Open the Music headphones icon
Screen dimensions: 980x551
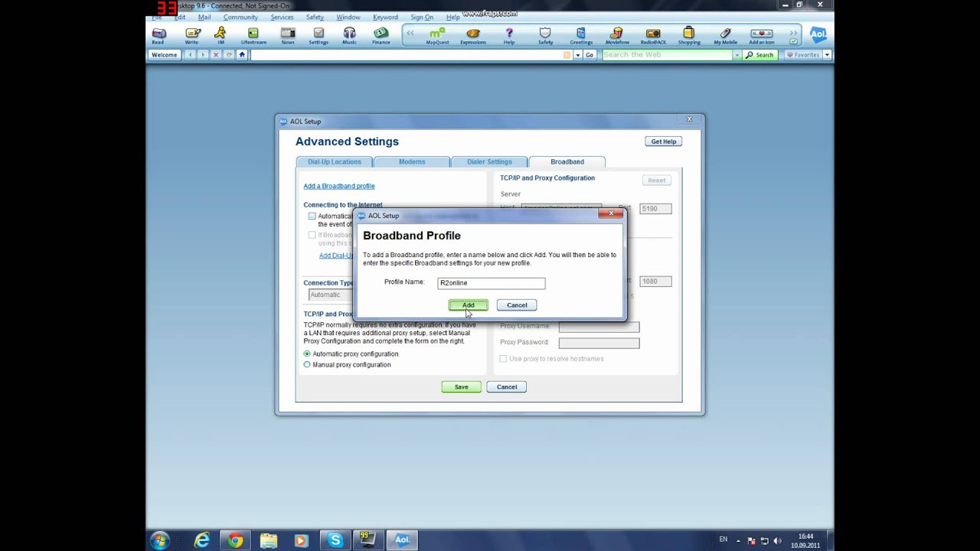click(349, 36)
